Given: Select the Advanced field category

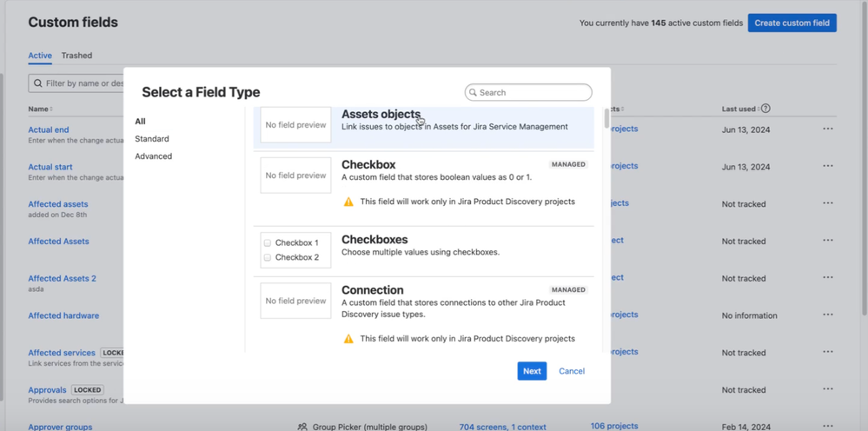Looking at the screenshot, I should (153, 156).
